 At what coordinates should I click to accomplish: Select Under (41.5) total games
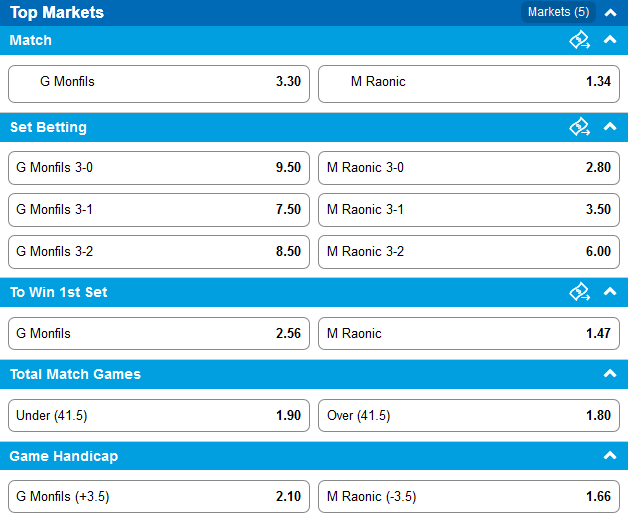click(x=159, y=415)
